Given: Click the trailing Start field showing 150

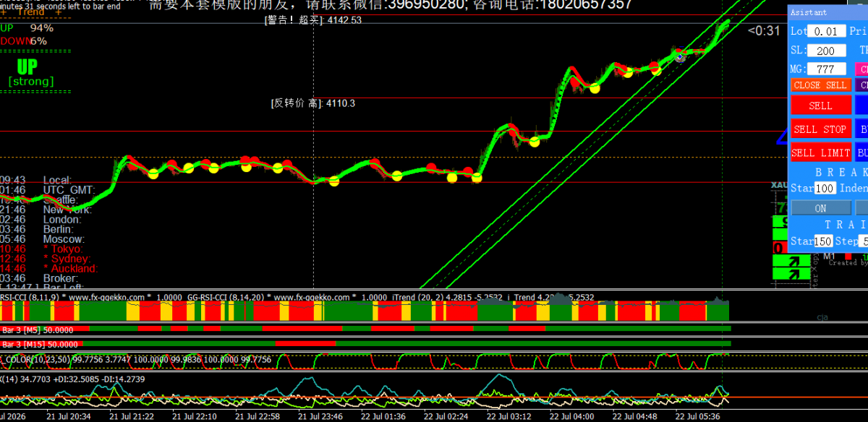Looking at the screenshot, I should click(x=823, y=241).
